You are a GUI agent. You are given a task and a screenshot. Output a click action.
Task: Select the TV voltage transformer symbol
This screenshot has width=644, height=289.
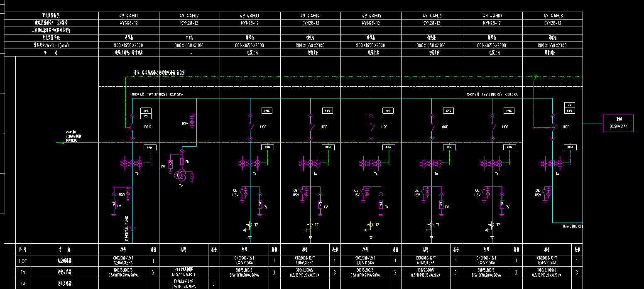(181, 175)
